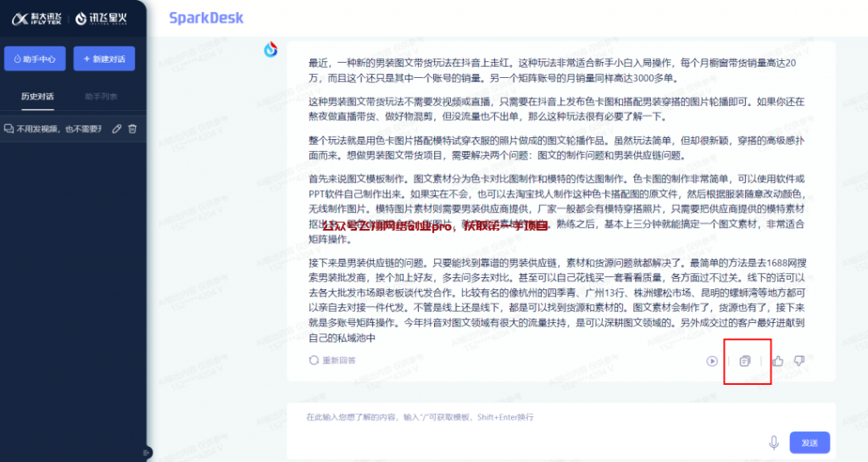Viewport: 868px width, 462px height.
Task: Collapse the sidebar with the edge handle
Action: pos(147,452)
